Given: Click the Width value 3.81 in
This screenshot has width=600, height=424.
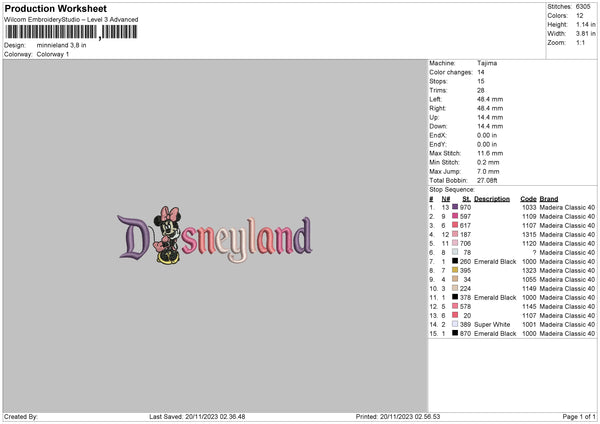Looking at the screenshot, I should click(x=585, y=34).
